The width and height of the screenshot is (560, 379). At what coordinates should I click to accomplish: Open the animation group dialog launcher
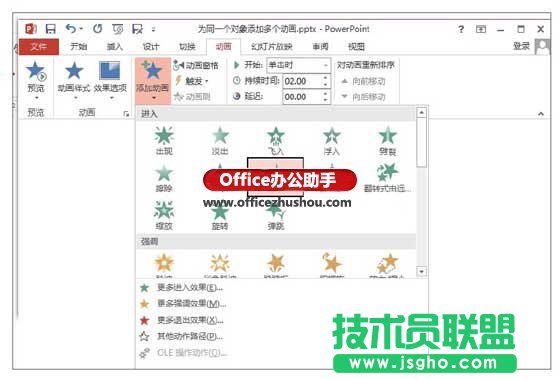(x=126, y=114)
